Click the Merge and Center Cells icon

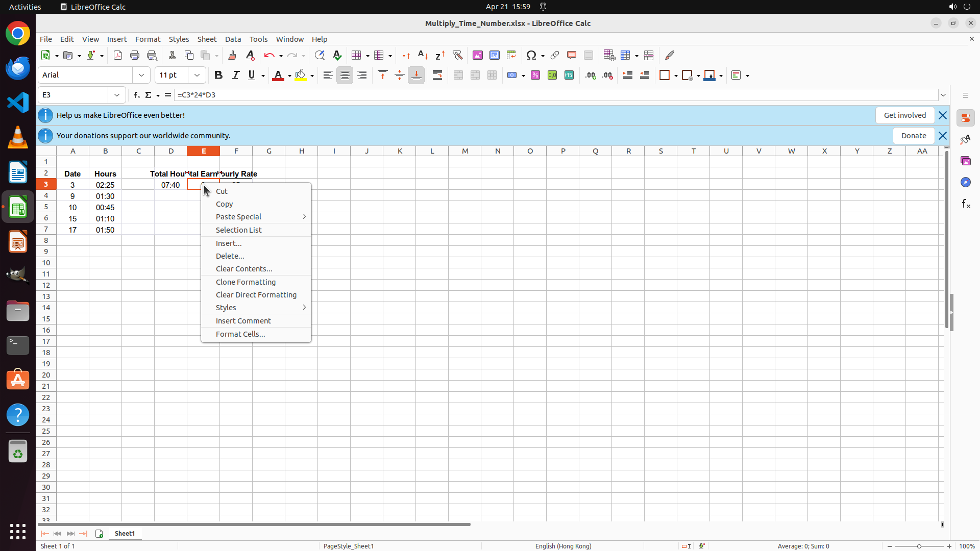[458, 75]
